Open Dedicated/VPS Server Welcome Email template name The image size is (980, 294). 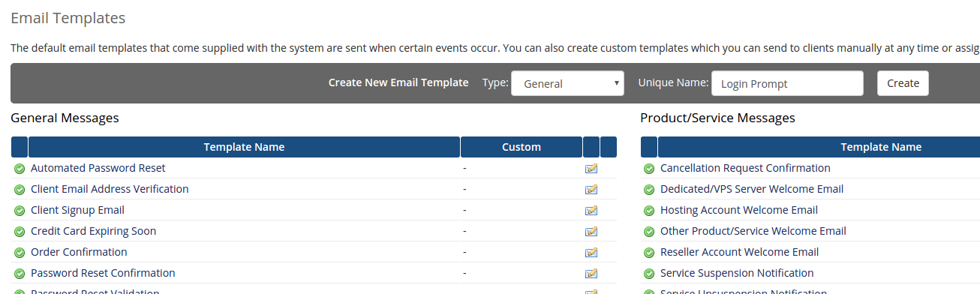coord(752,189)
